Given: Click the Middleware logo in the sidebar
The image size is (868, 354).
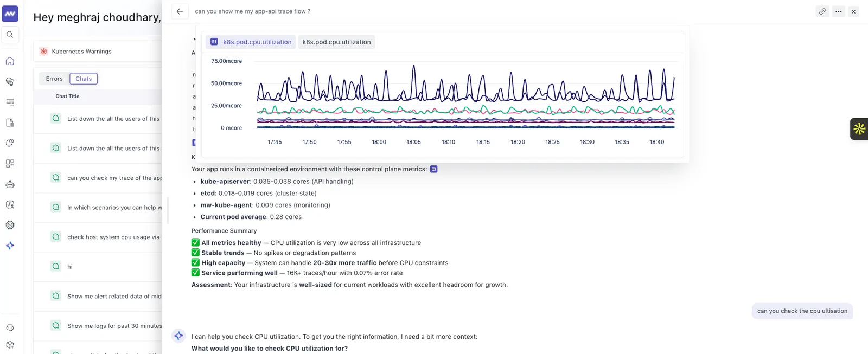Looking at the screenshot, I should [10, 14].
